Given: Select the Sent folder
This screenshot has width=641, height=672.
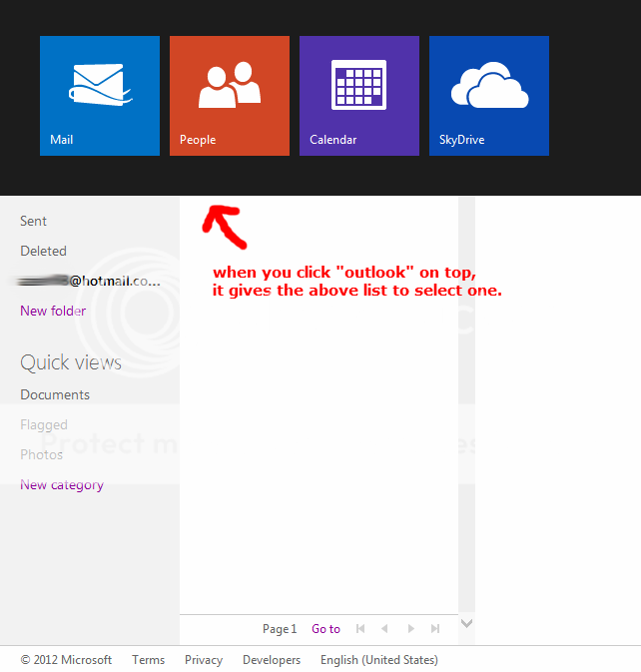Looking at the screenshot, I should point(33,221).
